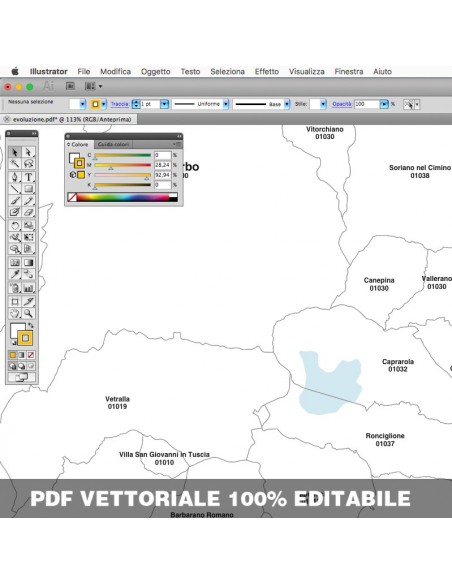Select the Hand tool
Image resolution: width=452 pixels, height=584 pixels.
[x=15, y=313]
